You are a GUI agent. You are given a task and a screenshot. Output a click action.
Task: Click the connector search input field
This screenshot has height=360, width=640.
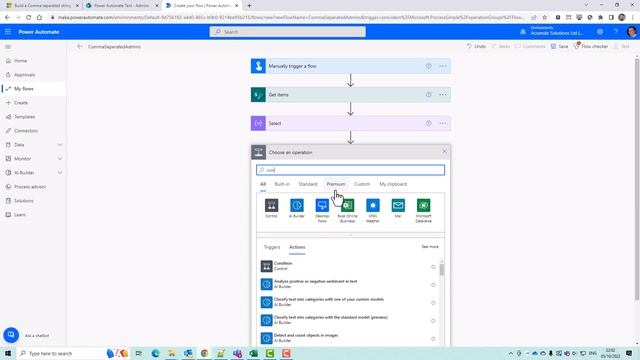click(x=351, y=170)
